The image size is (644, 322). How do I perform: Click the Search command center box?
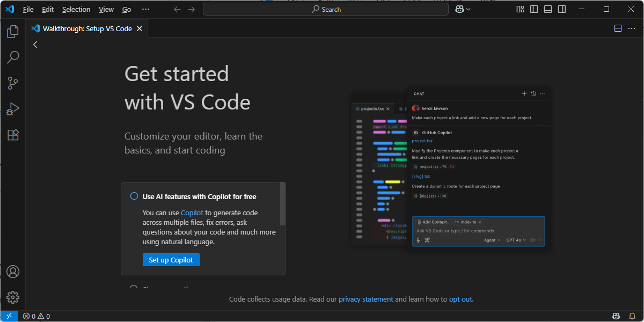point(326,9)
